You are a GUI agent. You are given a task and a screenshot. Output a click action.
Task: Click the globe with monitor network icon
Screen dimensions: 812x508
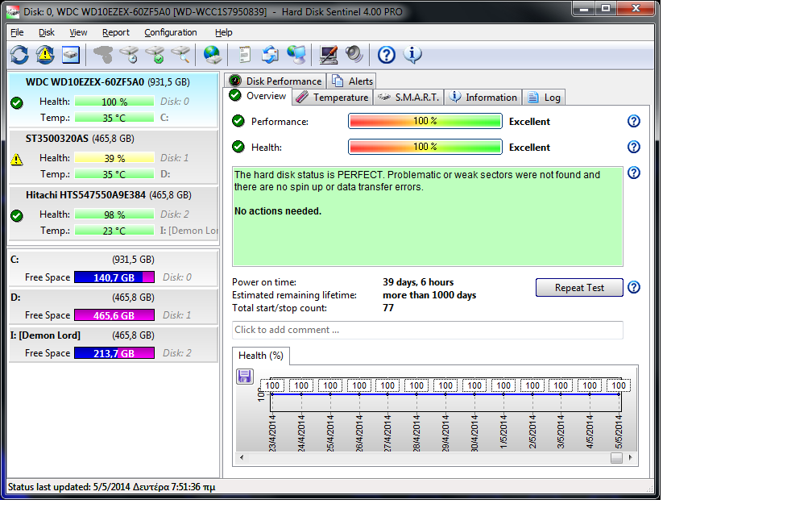[x=296, y=55]
